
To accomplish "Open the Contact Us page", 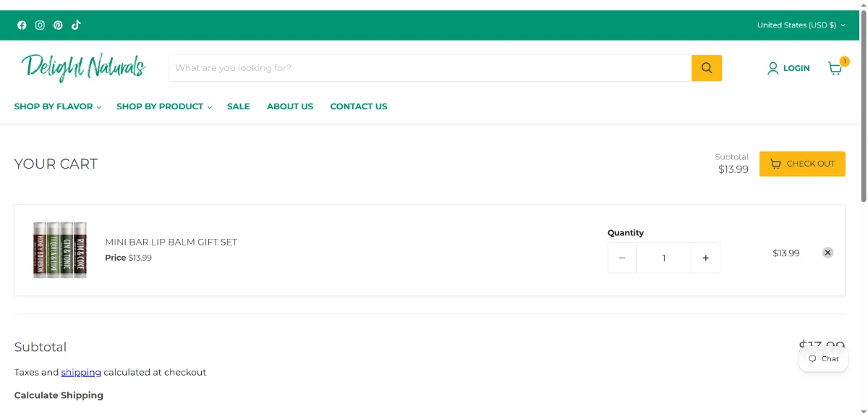I will (359, 106).
